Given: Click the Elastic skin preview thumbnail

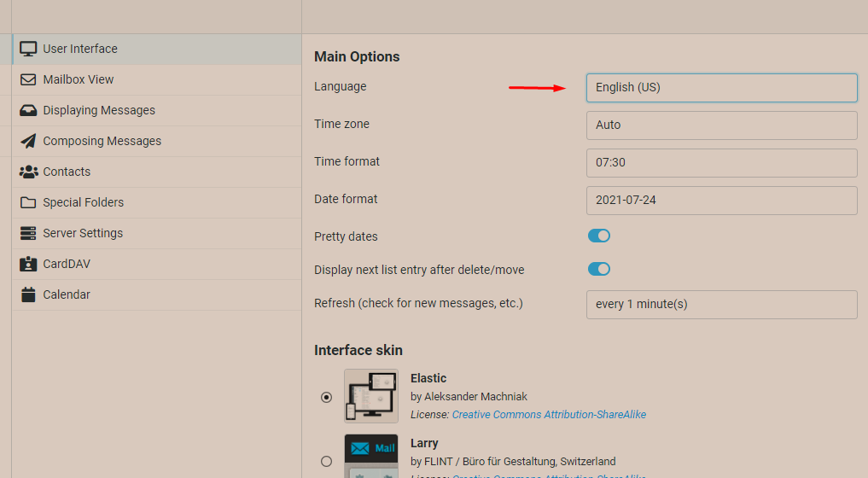Looking at the screenshot, I should click(371, 396).
